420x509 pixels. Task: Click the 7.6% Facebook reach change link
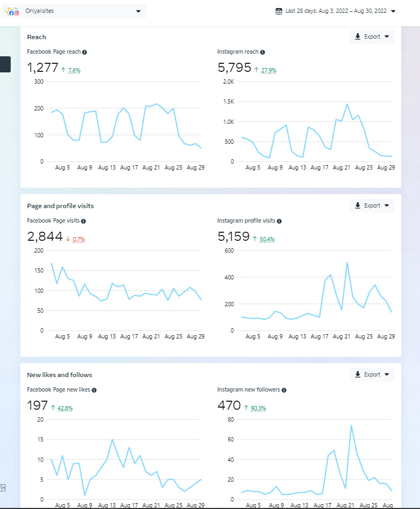(x=74, y=70)
